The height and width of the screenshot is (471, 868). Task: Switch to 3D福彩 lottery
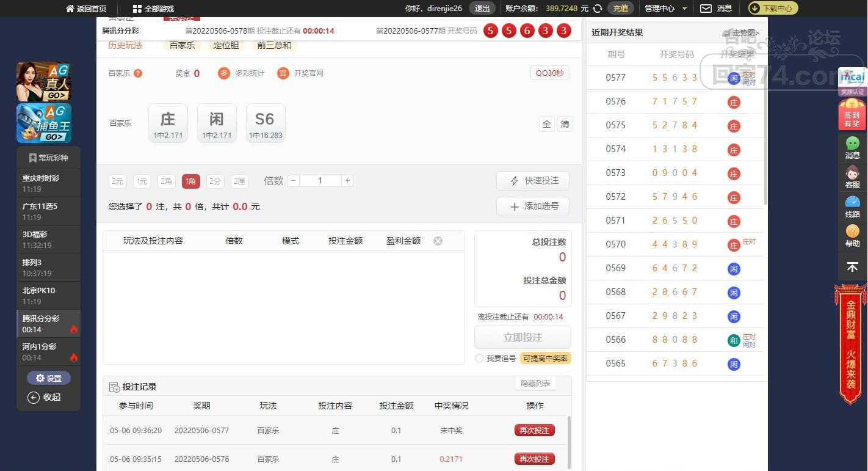tap(48, 239)
